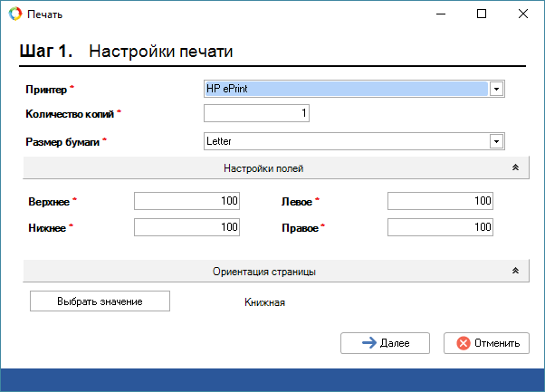
Task: Focus the Количество копий input field
Action: click(x=257, y=113)
